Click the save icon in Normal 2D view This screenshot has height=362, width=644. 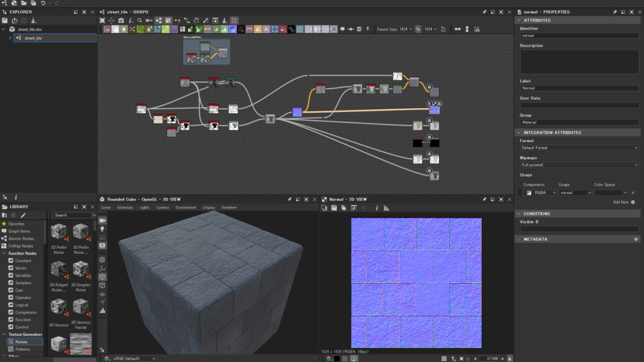coord(334,208)
